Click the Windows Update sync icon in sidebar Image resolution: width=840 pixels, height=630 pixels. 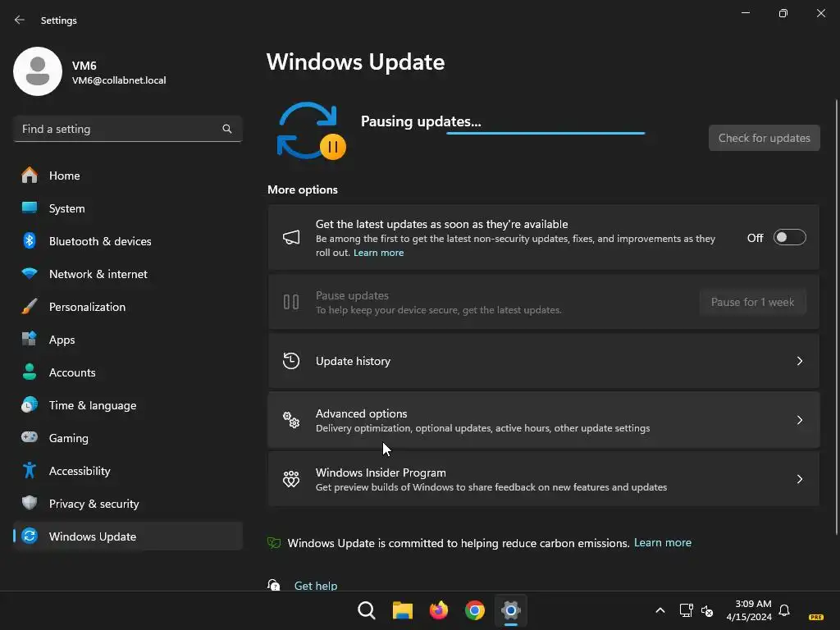pos(30,536)
